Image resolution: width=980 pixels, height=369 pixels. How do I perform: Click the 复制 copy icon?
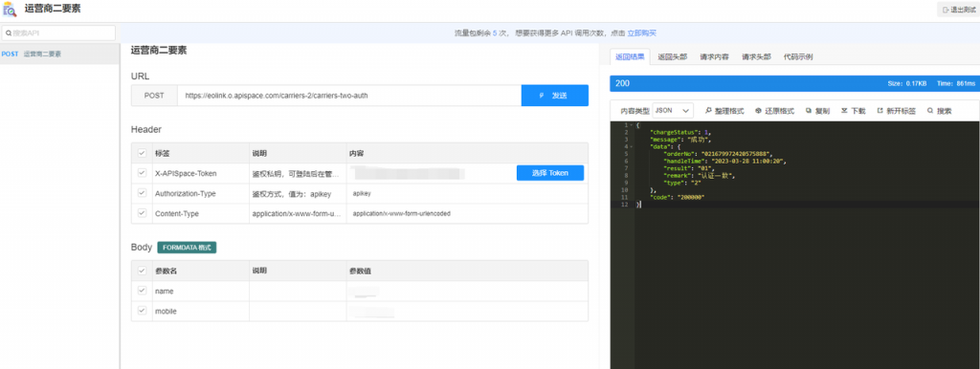click(x=808, y=111)
